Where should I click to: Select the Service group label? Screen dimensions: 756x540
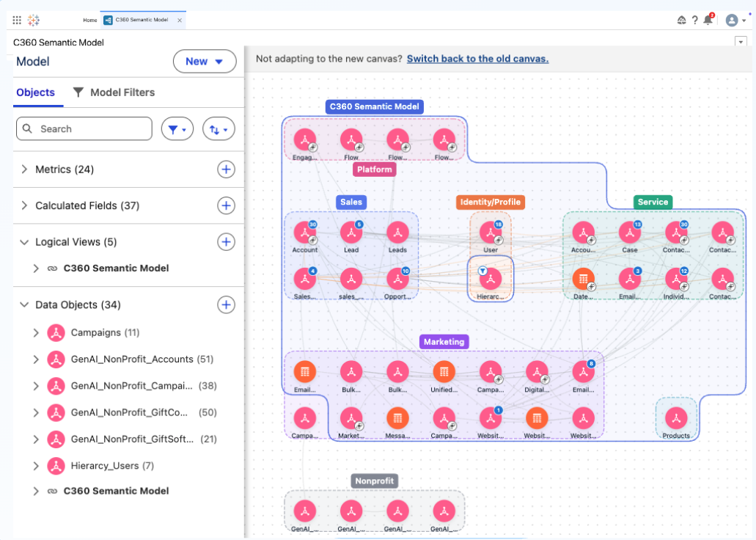click(x=653, y=202)
